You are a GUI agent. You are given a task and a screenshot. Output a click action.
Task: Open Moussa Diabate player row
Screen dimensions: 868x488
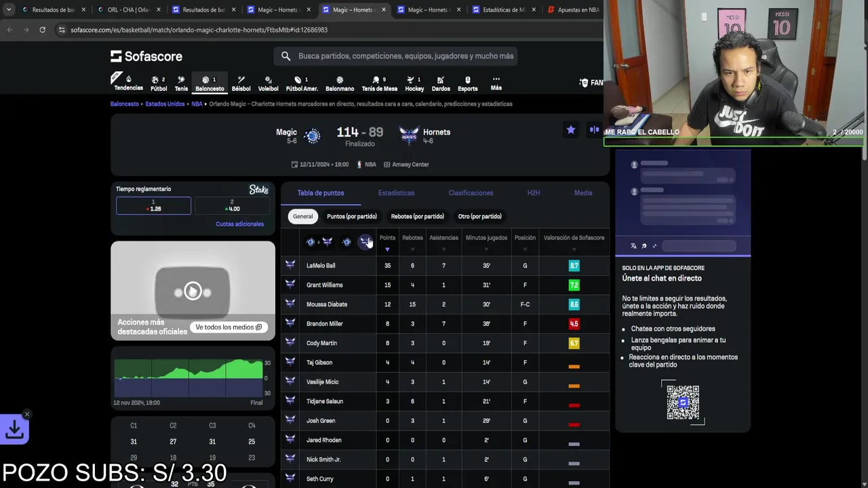[445, 304]
